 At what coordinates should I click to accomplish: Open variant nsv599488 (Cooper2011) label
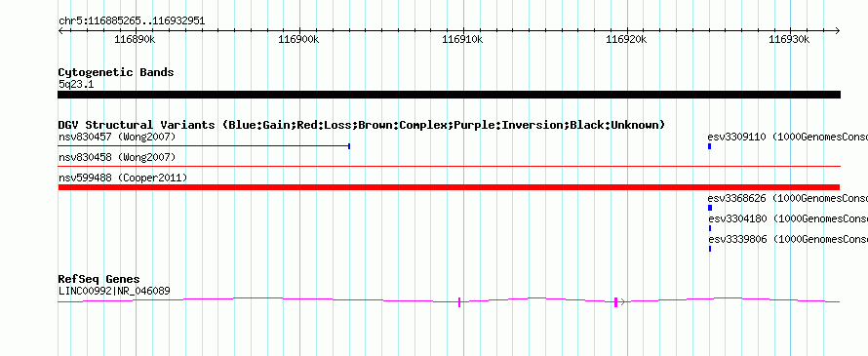122,178
